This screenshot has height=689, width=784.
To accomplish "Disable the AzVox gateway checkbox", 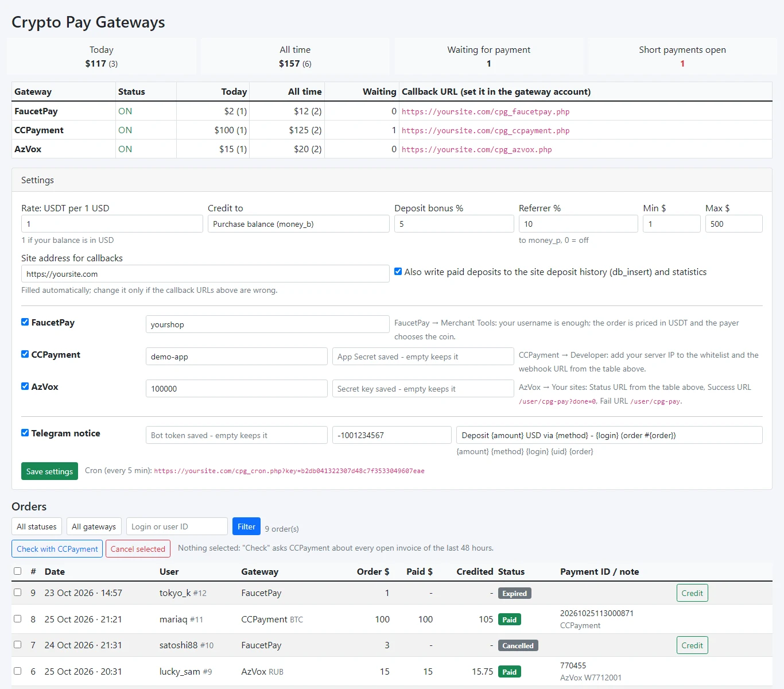I will 25,386.
